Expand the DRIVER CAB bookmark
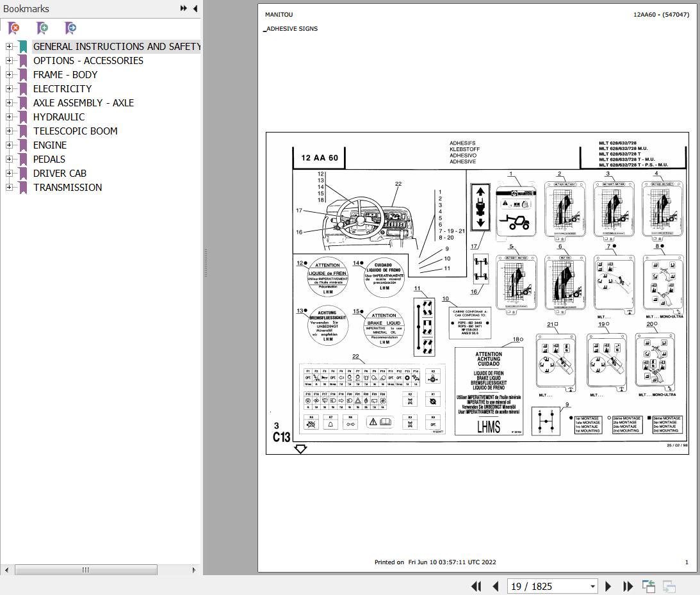The width and height of the screenshot is (700, 595). pyautogui.click(x=9, y=173)
